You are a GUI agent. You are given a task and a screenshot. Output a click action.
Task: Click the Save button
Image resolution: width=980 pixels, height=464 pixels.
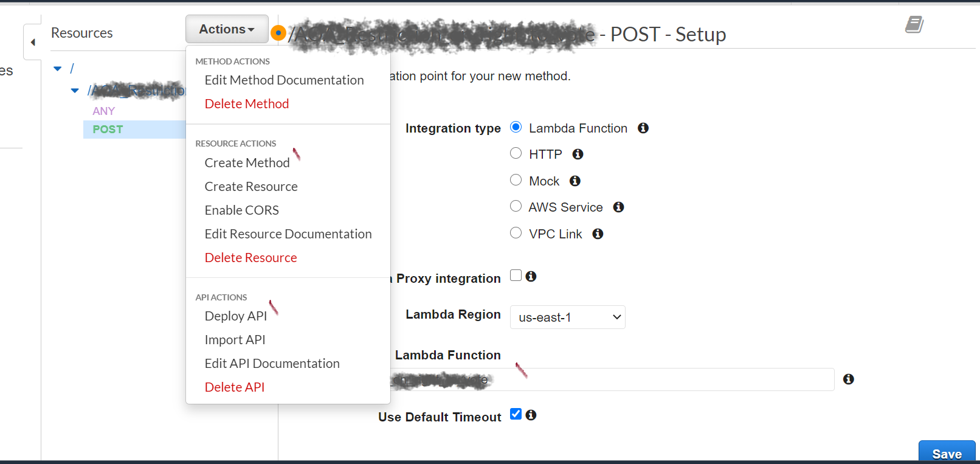tap(947, 452)
